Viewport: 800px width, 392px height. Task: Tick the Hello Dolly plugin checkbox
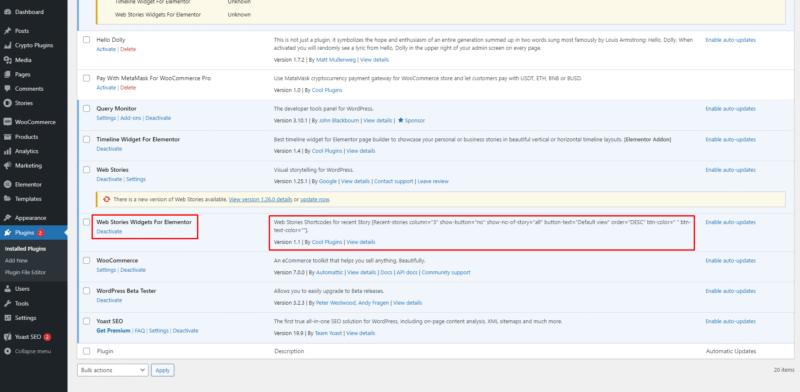point(86,39)
